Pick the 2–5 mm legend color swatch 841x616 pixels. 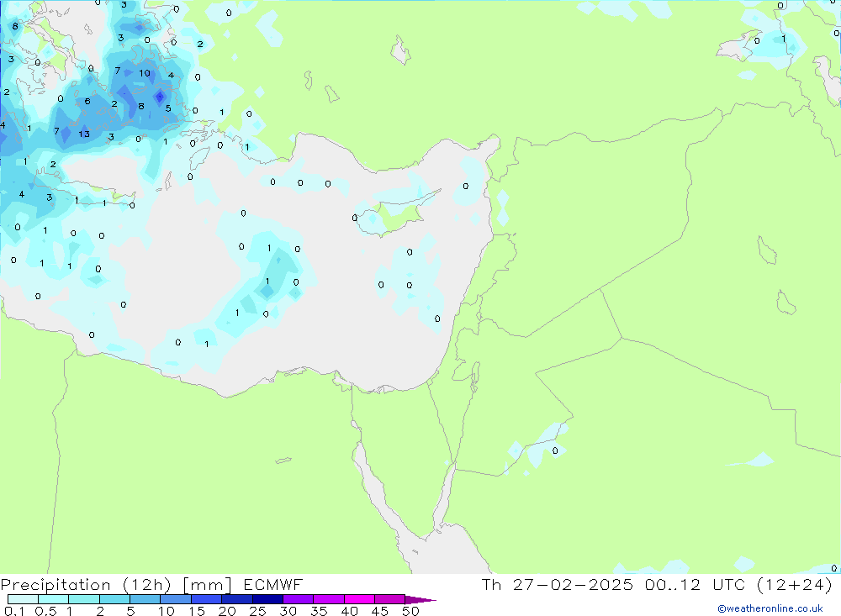click(114, 599)
